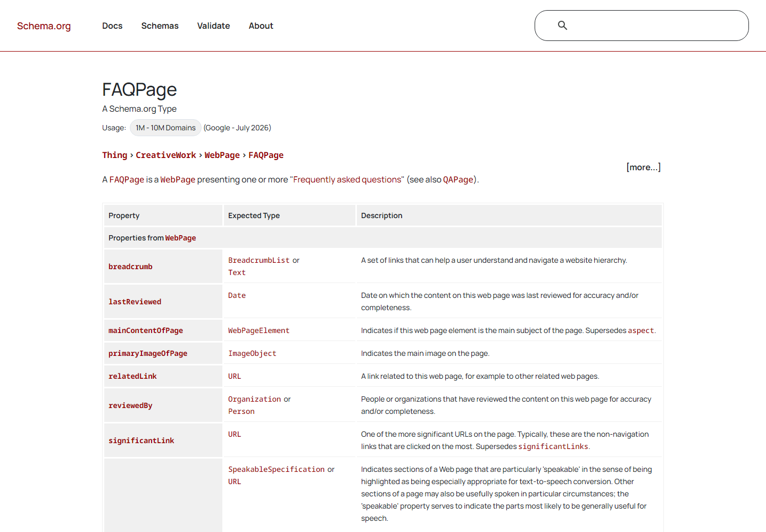Viewport: 766px width, 532px height.
Task: Click the URL type in significantLink row
Action: pos(235,434)
